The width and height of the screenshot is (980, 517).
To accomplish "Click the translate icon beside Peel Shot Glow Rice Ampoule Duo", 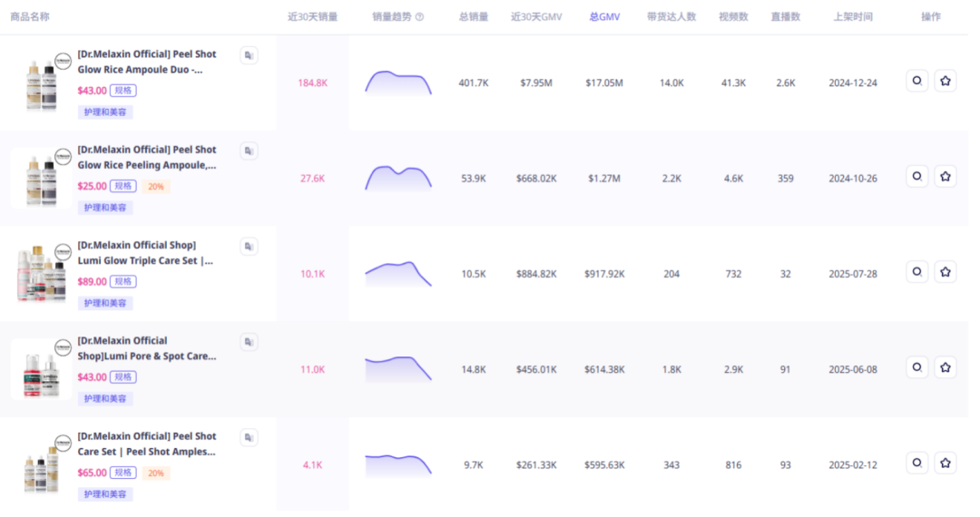I will click(249, 56).
